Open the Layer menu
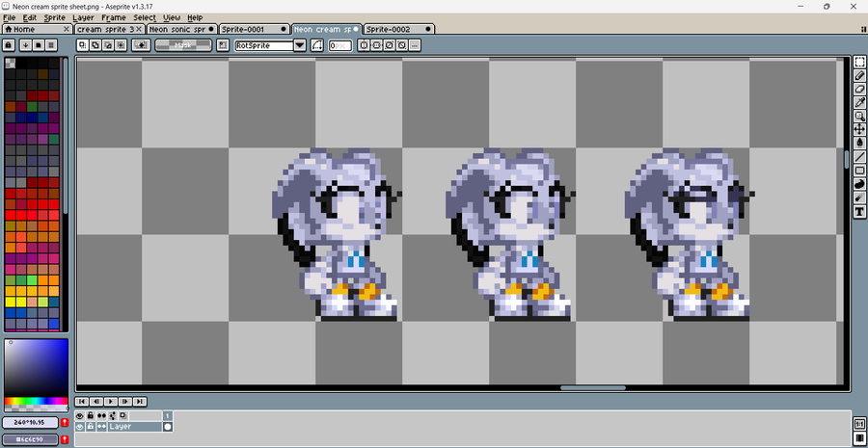Screen dimensions: 868x448 point(84,17)
